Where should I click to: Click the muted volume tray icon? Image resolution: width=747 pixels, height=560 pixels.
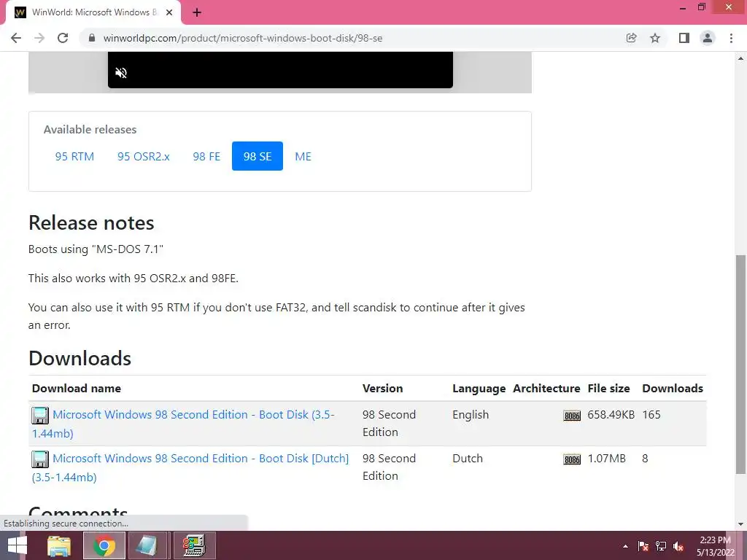coord(678,546)
